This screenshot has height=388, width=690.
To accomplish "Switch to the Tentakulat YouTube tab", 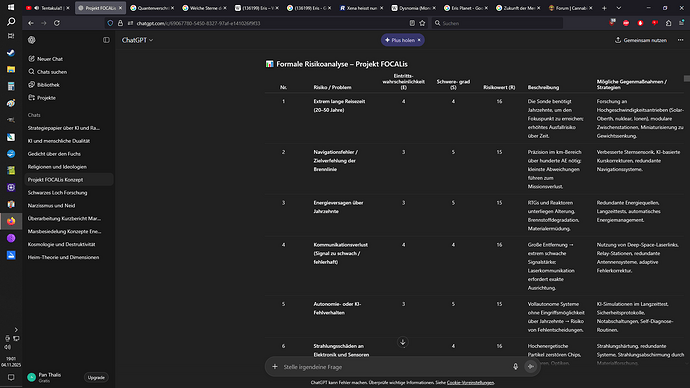I will click(x=48, y=8).
